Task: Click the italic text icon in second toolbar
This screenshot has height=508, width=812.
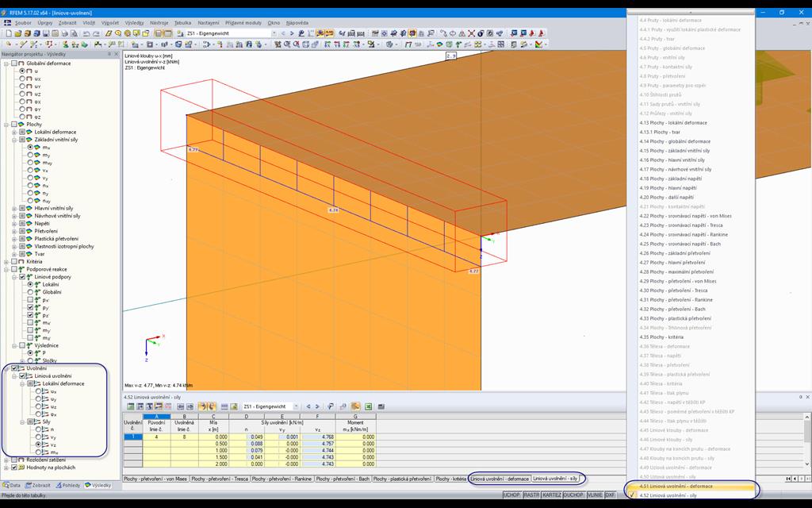Action: pos(408,44)
